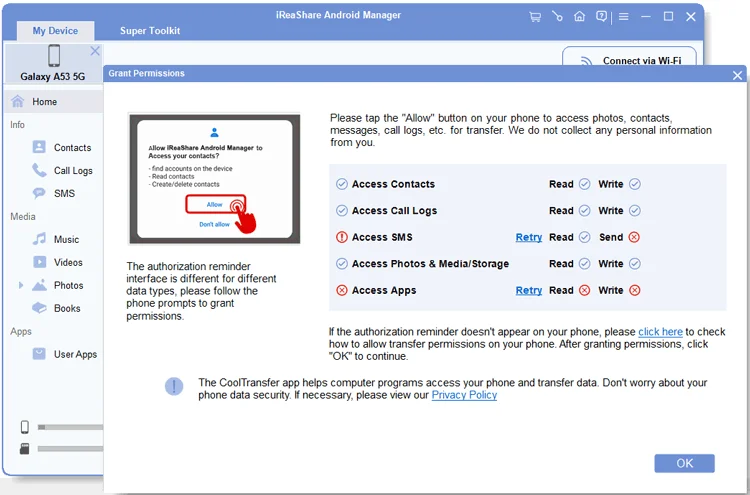Image resolution: width=750 pixels, height=495 pixels.
Task: Click the phone storage usage bar
Action: click(x=70, y=427)
